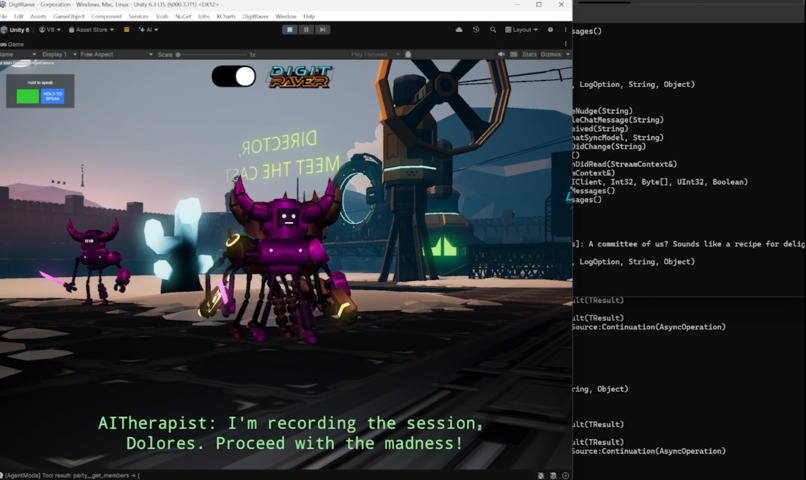This screenshot has height=480, width=806.
Task: Select the Game tab
Action: 12,44
